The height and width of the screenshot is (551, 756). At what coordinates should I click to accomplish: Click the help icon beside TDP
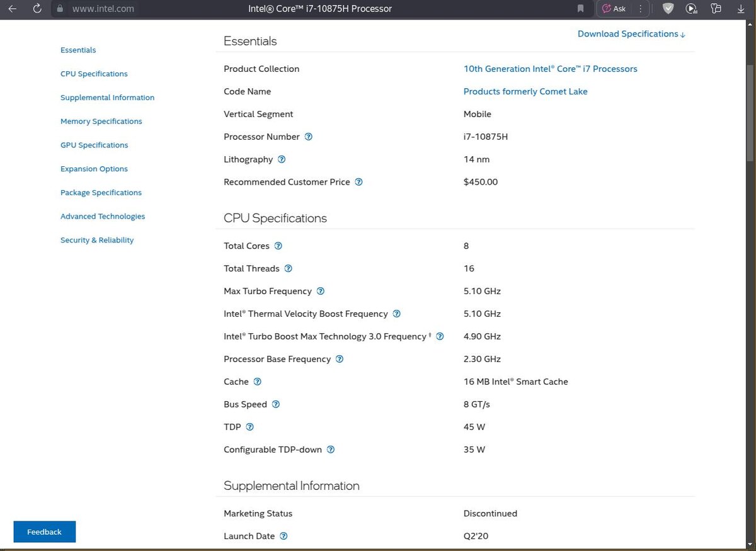tap(250, 427)
